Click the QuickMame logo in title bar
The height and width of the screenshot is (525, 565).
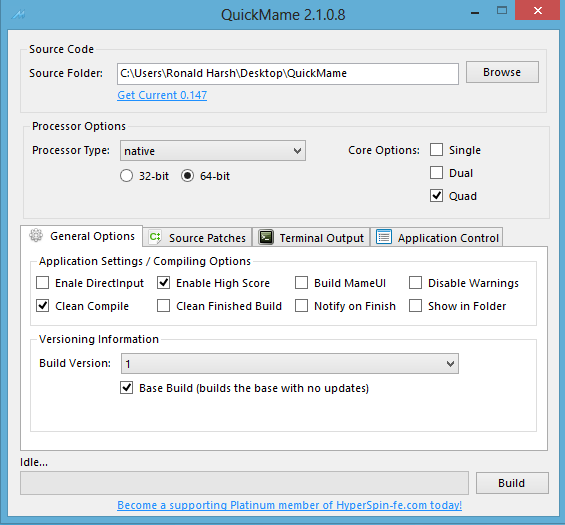(x=18, y=14)
